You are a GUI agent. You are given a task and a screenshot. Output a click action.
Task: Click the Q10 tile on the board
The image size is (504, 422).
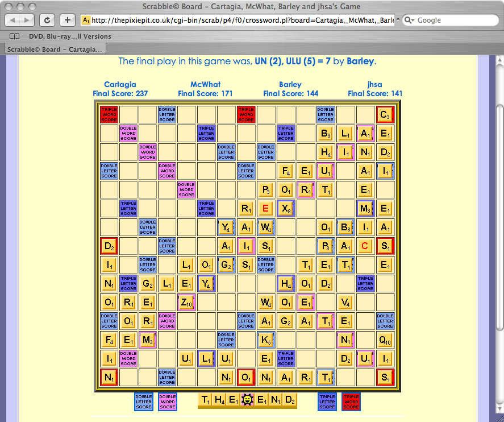click(x=385, y=340)
